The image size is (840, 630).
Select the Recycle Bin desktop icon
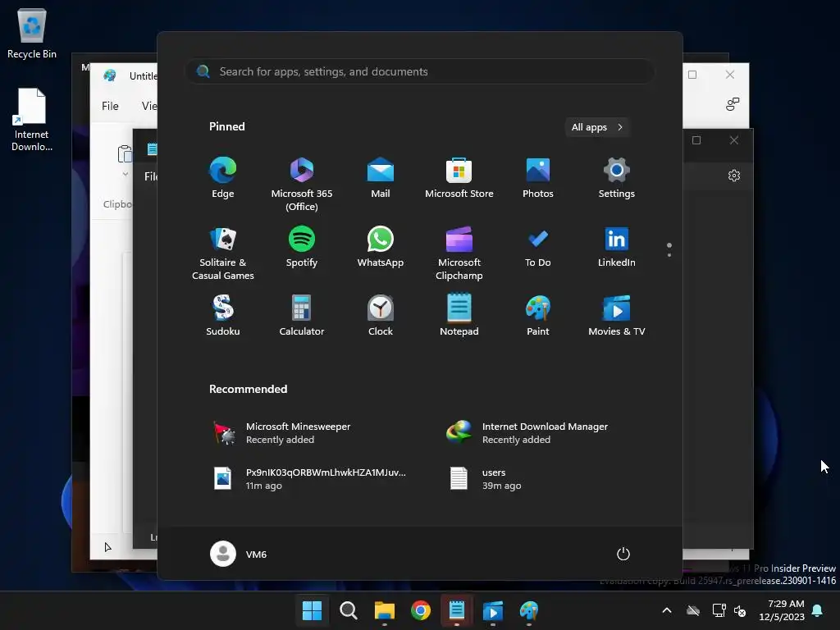pyautogui.click(x=32, y=33)
